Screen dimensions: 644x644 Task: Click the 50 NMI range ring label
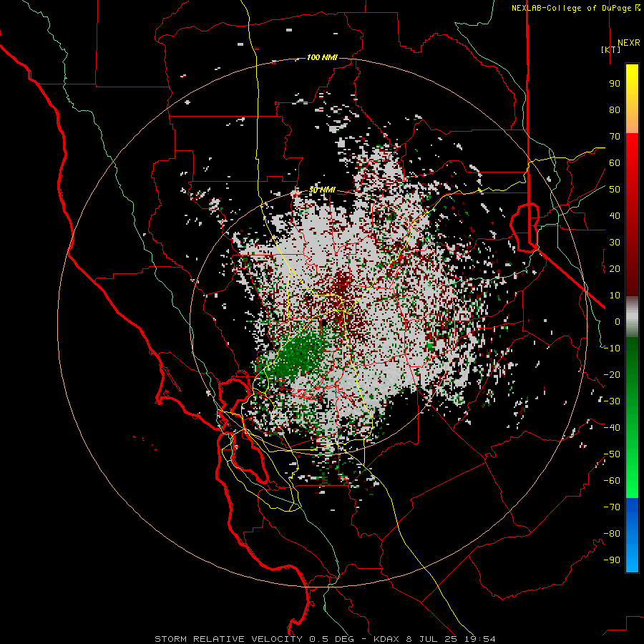point(322,190)
